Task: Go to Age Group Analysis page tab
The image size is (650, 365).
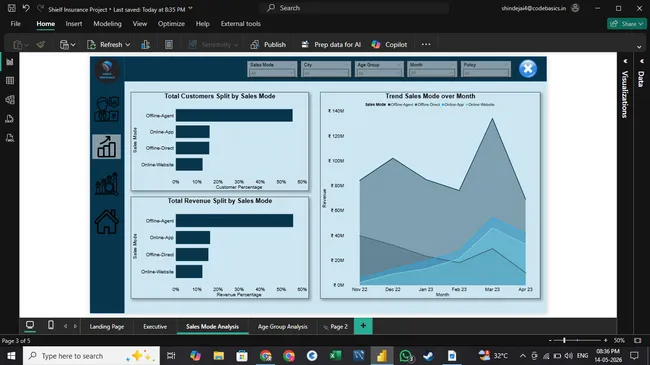Action: (282, 326)
